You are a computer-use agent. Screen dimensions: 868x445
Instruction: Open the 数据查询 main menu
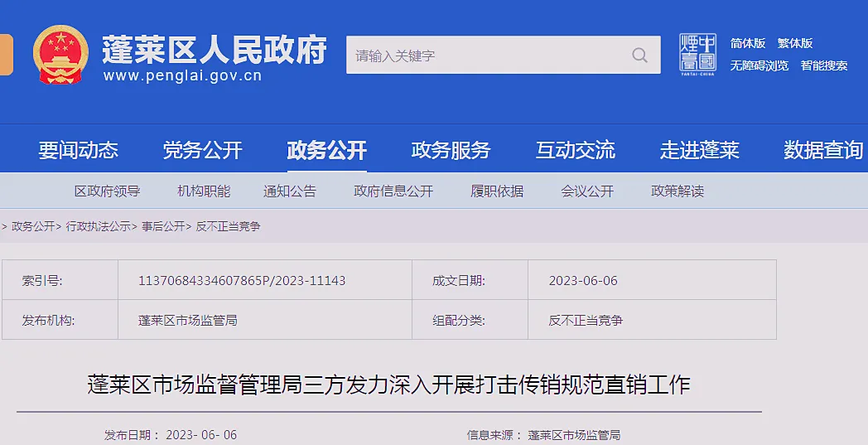824,150
